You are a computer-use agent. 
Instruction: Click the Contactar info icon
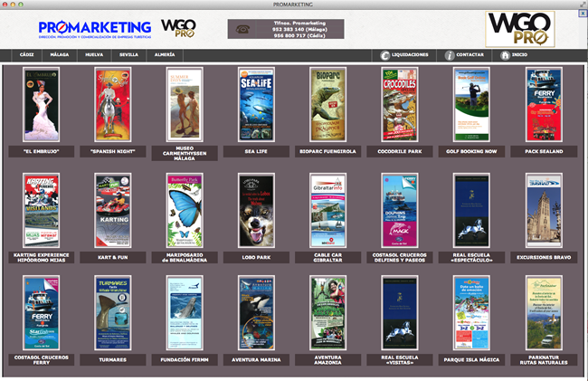450,55
